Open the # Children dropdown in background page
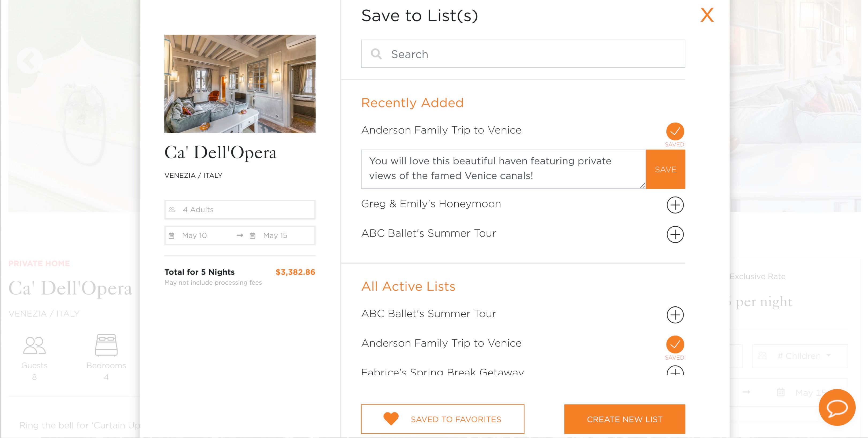The image size is (868, 438). tap(800, 356)
